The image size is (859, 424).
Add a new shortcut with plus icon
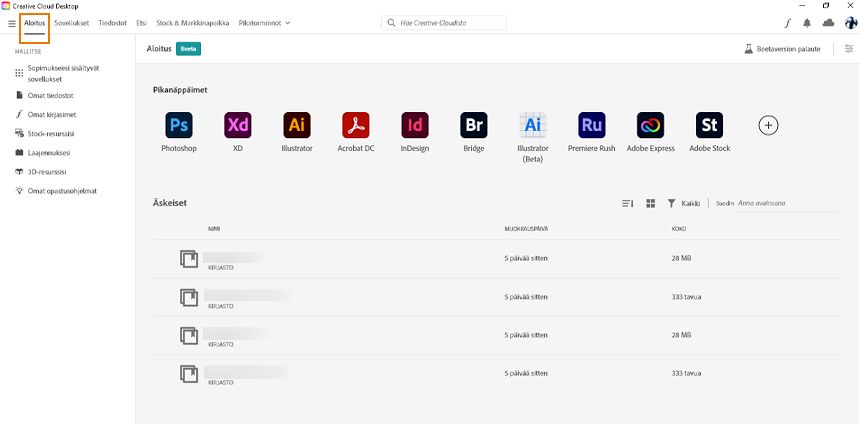[769, 125]
